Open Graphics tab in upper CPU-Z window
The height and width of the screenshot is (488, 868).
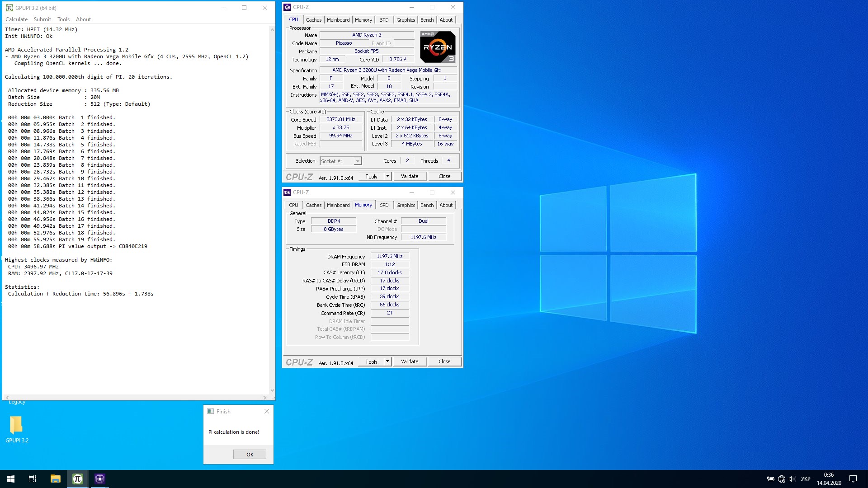pyautogui.click(x=406, y=20)
